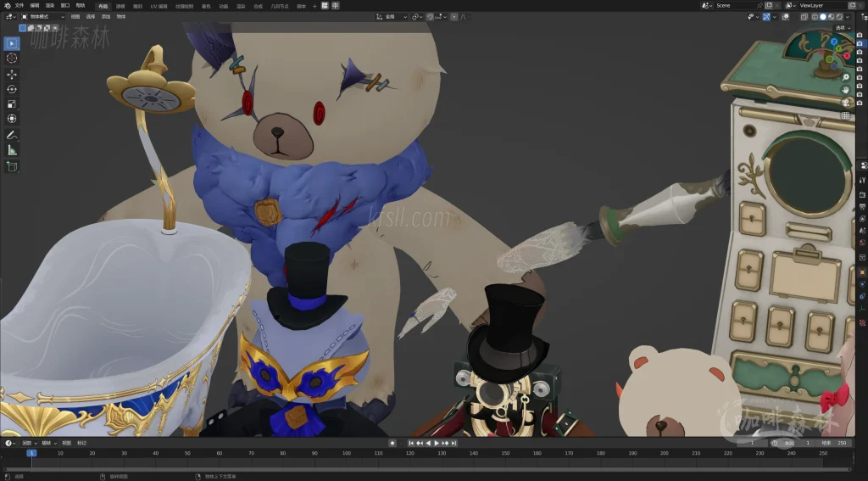Click the red X axis gizmo ball

847,56
